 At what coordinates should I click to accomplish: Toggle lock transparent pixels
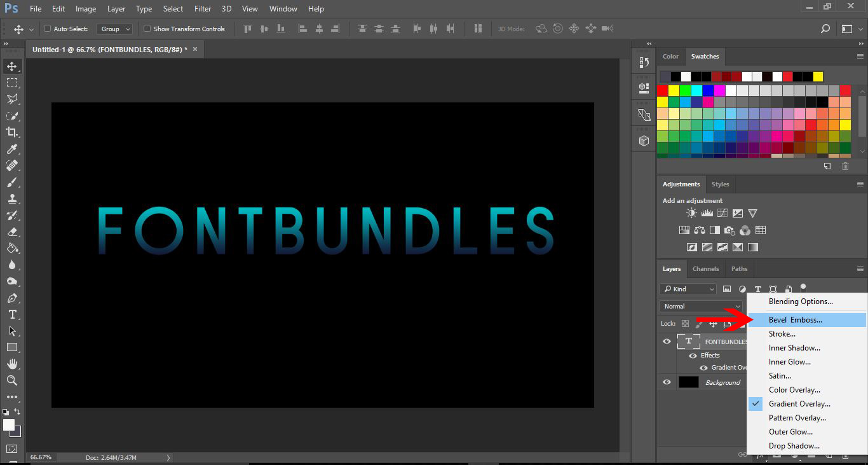pos(685,323)
